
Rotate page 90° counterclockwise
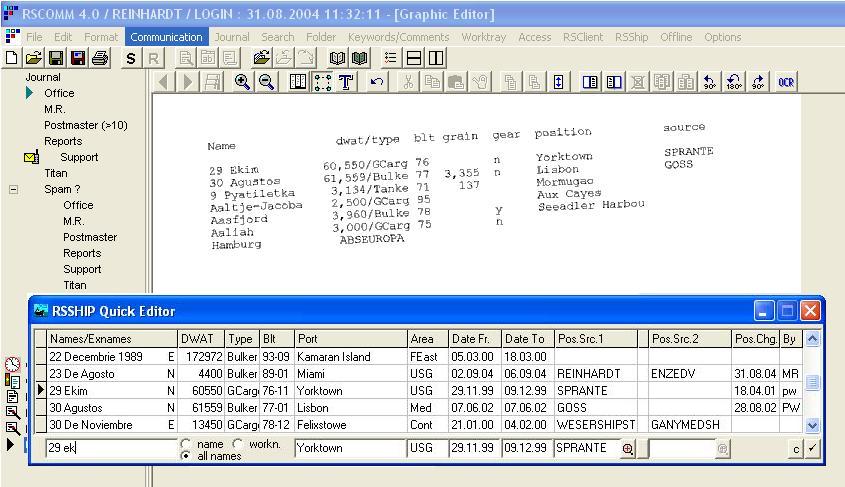coord(710,82)
